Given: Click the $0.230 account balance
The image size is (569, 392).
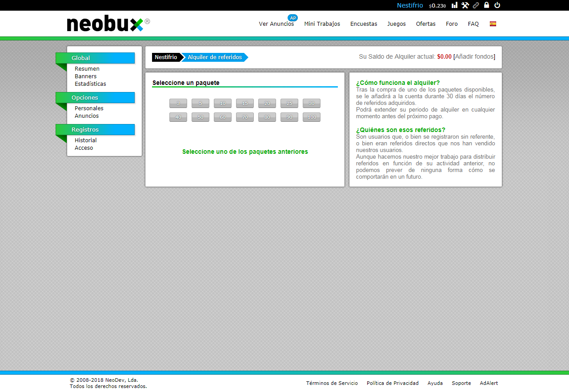Looking at the screenshot, I should [x=437, y=6].
